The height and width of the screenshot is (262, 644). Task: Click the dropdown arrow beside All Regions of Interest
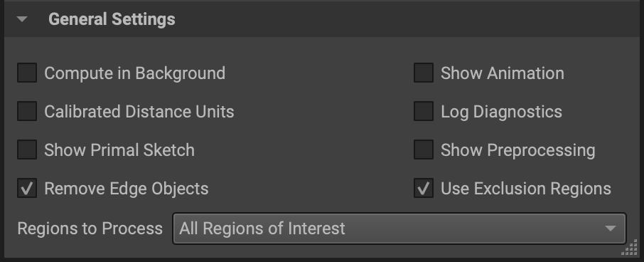611,229
